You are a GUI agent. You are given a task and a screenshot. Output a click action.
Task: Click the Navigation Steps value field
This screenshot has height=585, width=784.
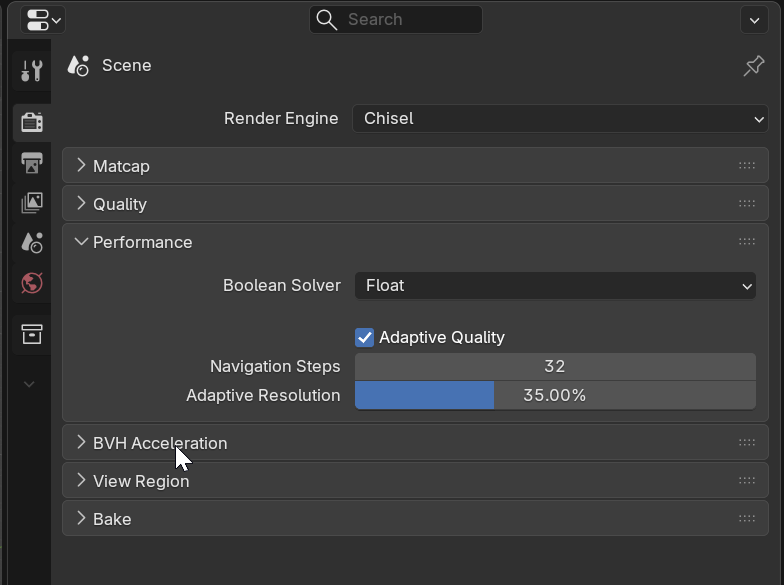click(x=555, y=367)
